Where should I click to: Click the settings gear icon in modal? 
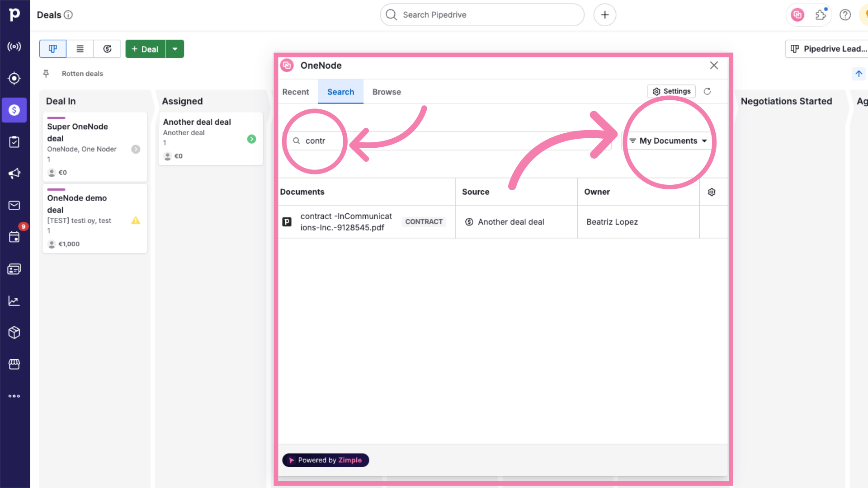pyautogui.click(x=656, y=91)
